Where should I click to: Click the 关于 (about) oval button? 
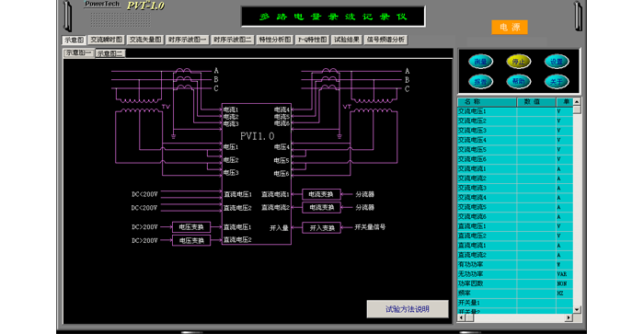click(x=557, y=81)
